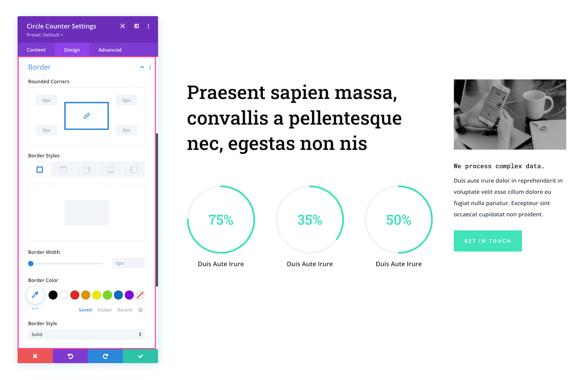Click the expand/fullscreen icon in settings header

click(x=123, y=26)
